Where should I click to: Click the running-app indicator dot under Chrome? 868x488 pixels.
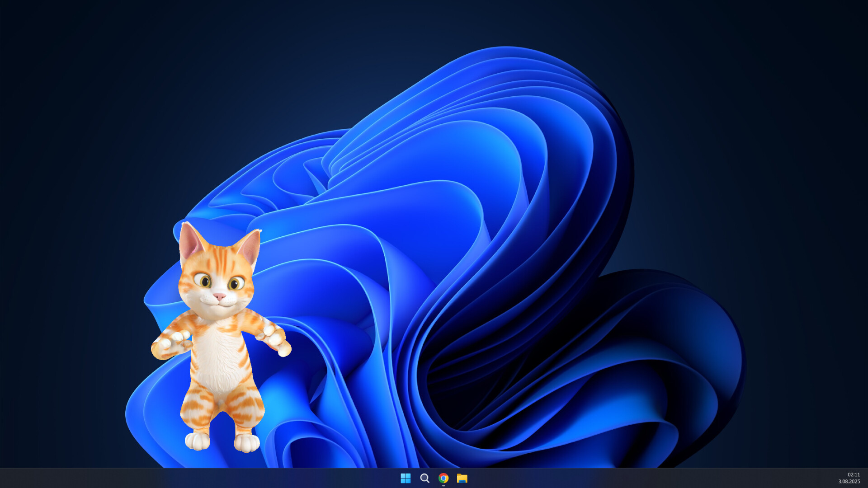[443, 485]
